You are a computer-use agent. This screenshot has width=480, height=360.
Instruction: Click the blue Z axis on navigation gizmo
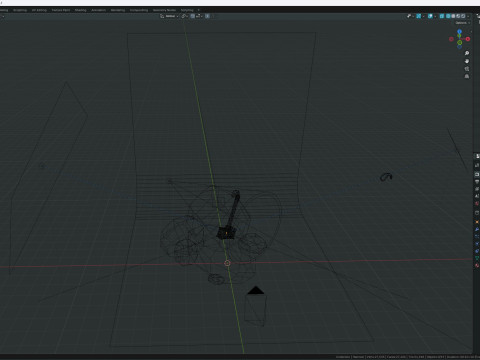[x=459, y=31]
